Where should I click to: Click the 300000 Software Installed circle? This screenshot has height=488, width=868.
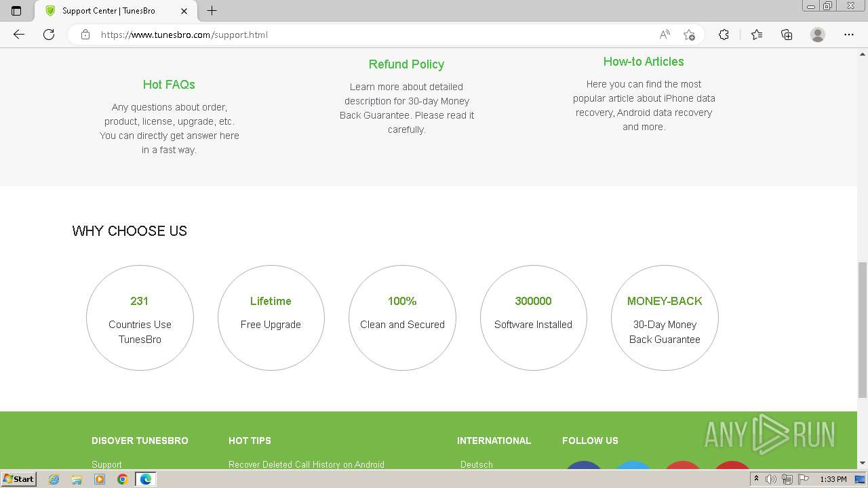[x=533, y=318]
